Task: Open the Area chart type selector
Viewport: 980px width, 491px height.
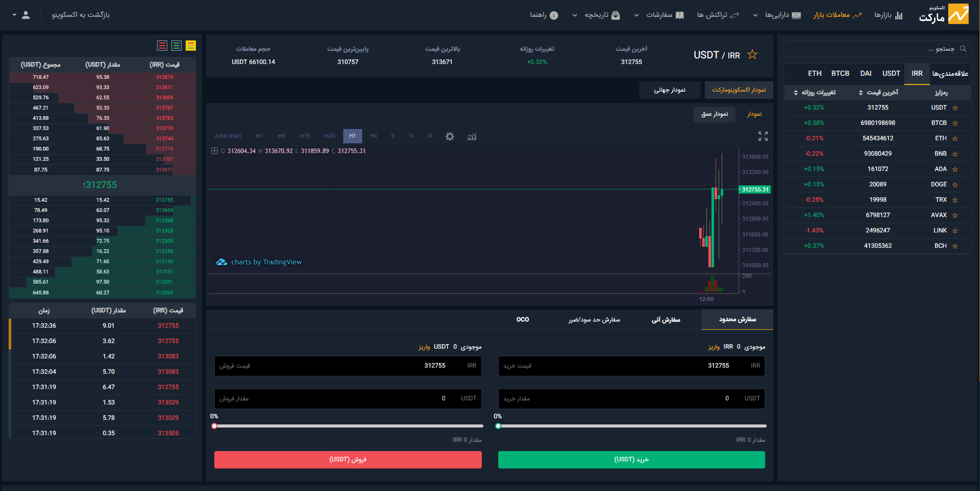Action: pos(228,136)
